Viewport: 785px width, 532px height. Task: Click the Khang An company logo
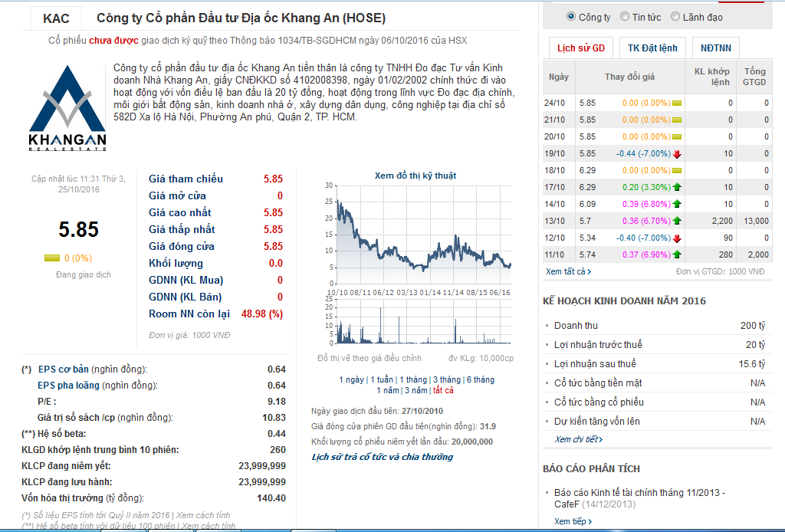67,107
